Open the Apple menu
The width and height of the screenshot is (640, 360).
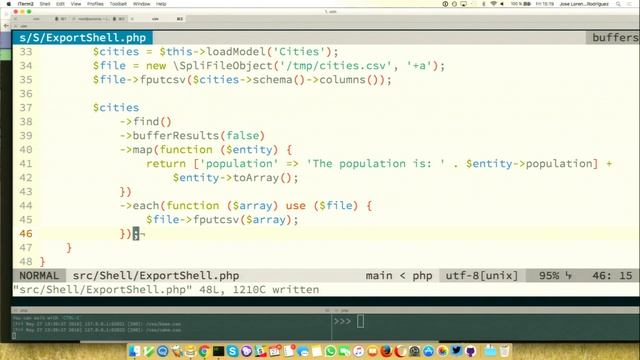(9, 4)
